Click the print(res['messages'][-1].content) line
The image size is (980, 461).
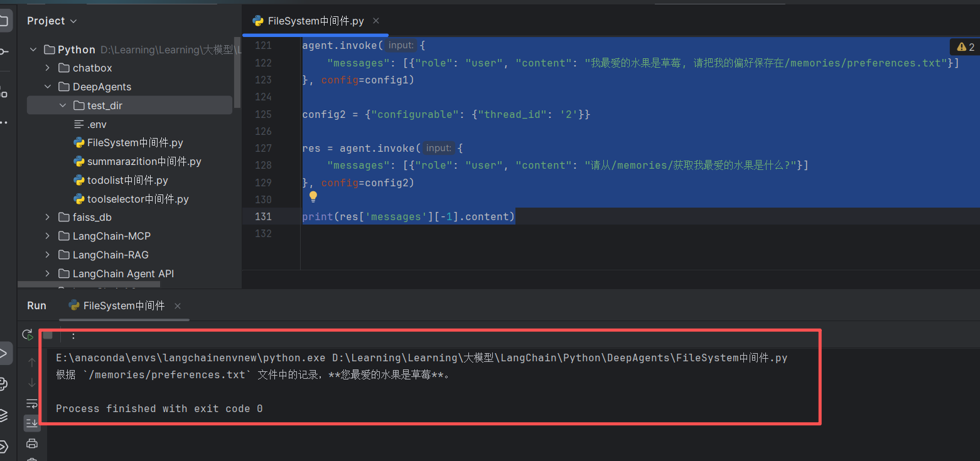(408, 216)
